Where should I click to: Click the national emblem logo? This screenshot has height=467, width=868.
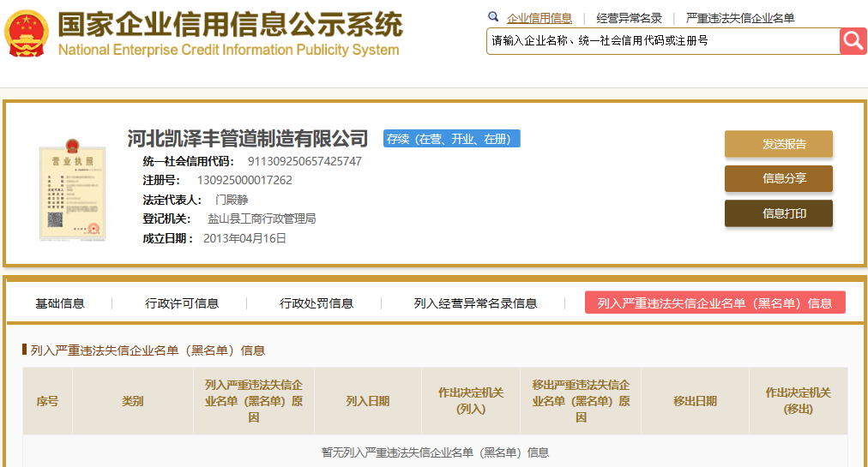point(26,33)
